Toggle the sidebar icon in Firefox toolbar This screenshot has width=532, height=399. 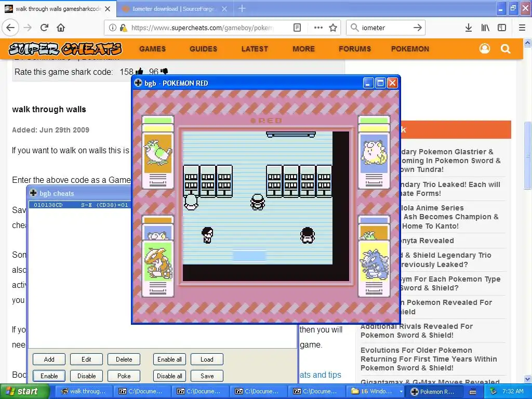pos(502,28)
